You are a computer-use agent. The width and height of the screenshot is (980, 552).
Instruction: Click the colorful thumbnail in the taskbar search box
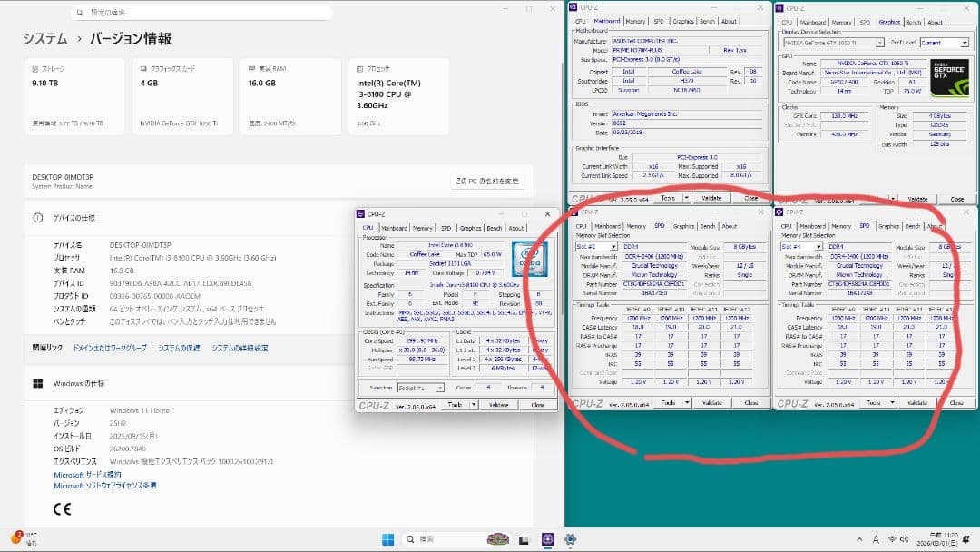click(x=497, y=539)
